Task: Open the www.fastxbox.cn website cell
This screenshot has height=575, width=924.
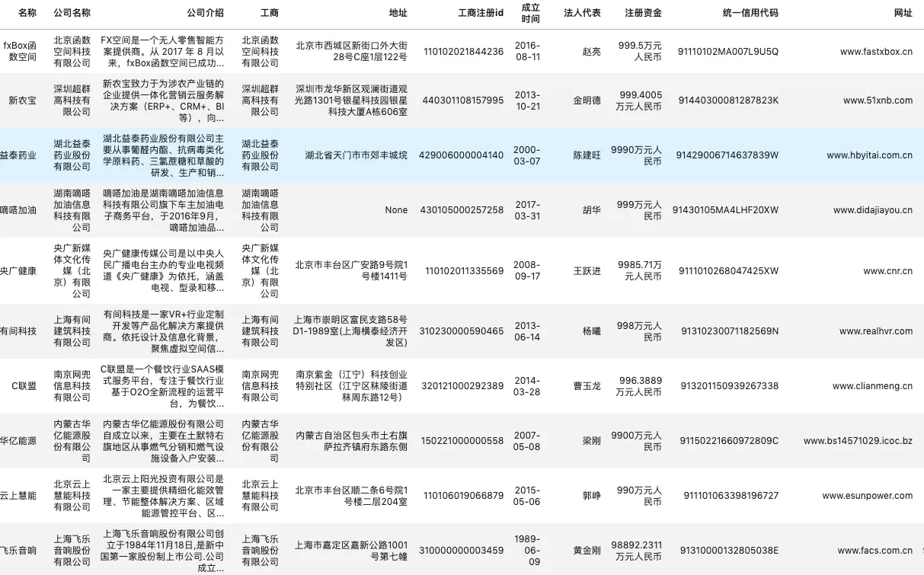Action: (x=876, y=52)
